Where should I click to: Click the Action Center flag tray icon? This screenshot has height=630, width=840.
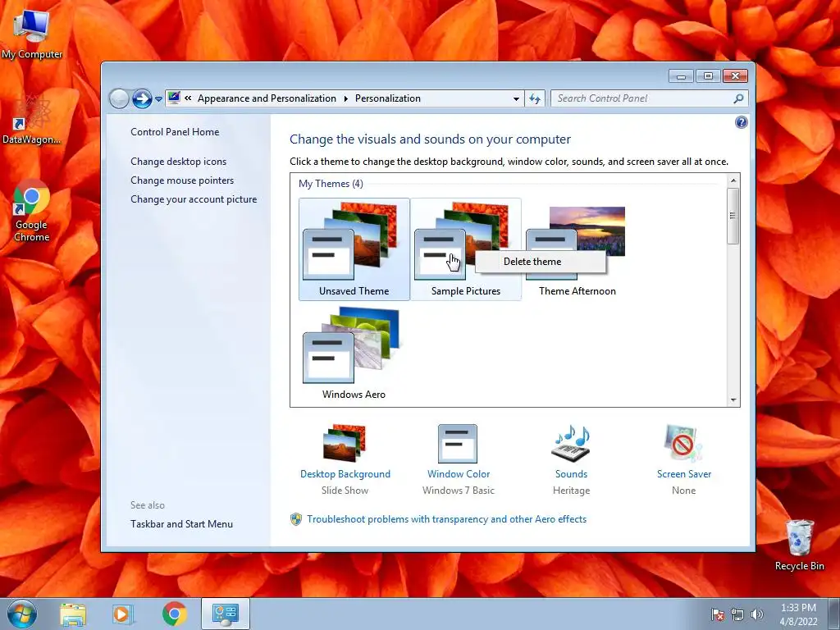coord(718,614)
